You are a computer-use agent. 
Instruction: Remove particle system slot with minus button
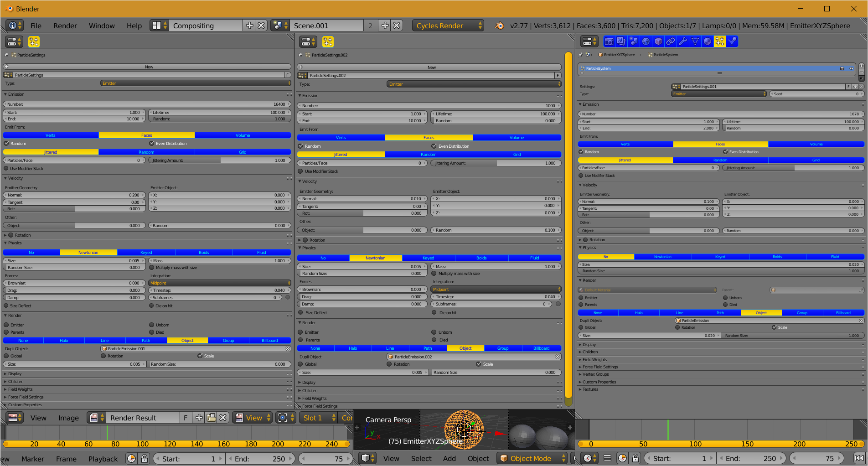pos(861,72)
